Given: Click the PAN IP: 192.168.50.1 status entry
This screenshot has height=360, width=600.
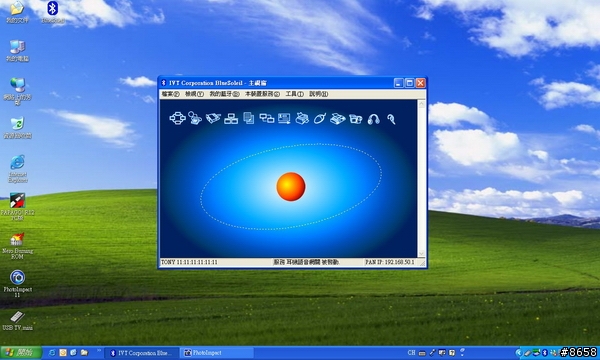Looking at the screenshot, I should click(390, 262).
